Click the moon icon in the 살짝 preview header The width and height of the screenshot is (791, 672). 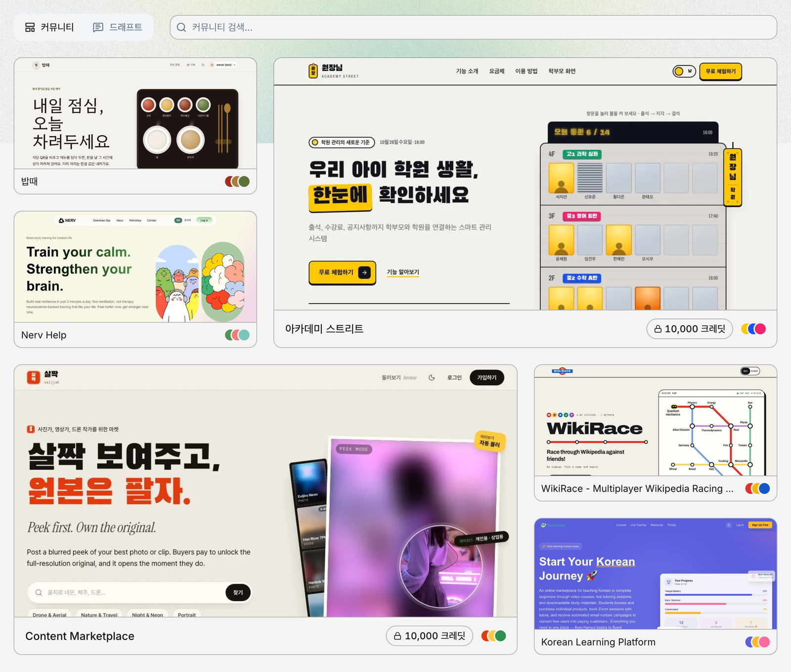432,377
